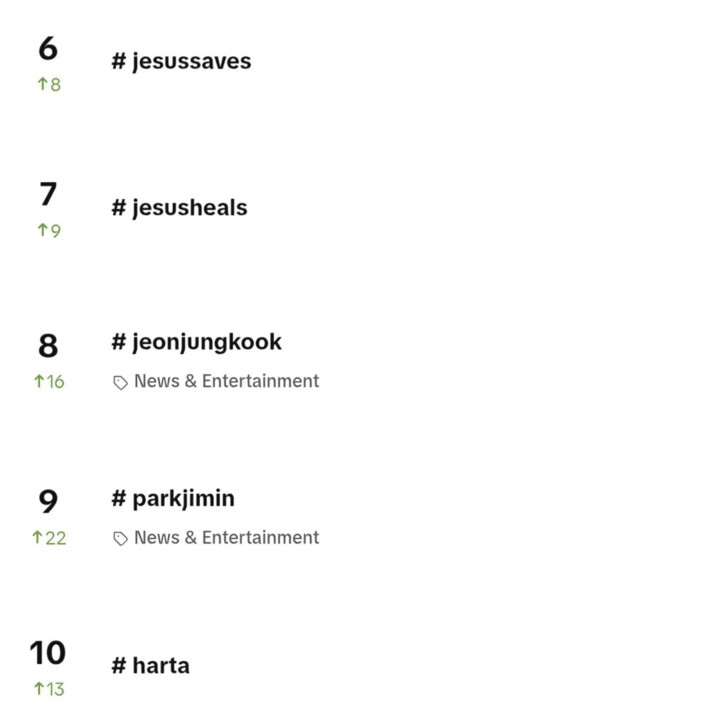Click rank number 6
Screen dimensions: 728x725
pyautogui.click(x=48, y=48)
